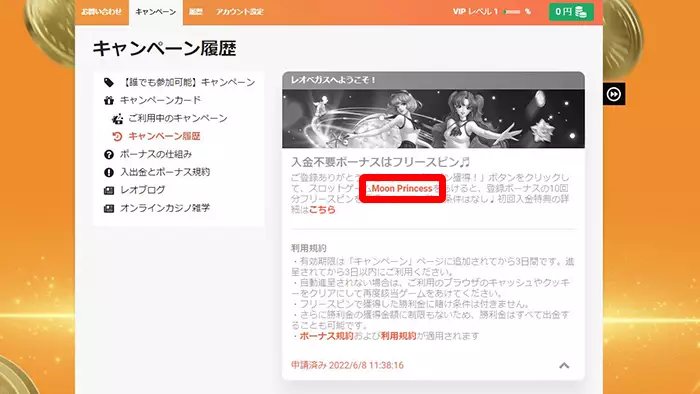Click the icon beside ご利用中のキャンペーン
This screenshot has width=700, height=394.
117,118
